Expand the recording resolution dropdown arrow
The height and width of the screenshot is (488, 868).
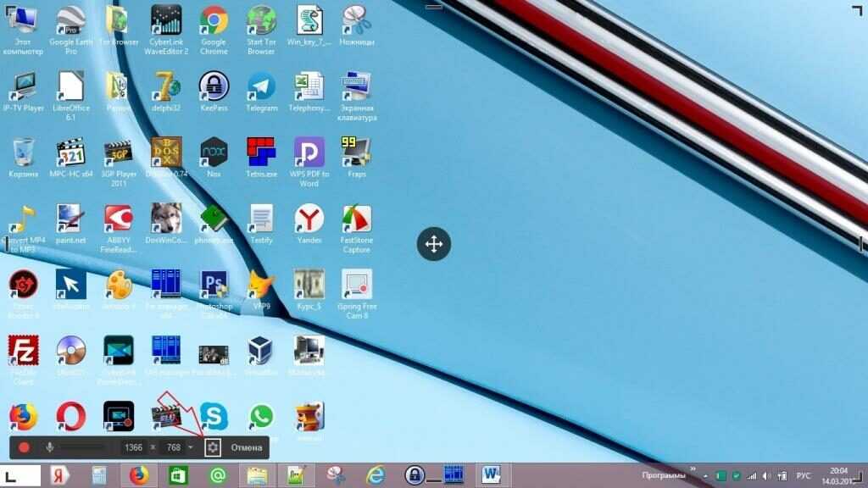(191, 447)
